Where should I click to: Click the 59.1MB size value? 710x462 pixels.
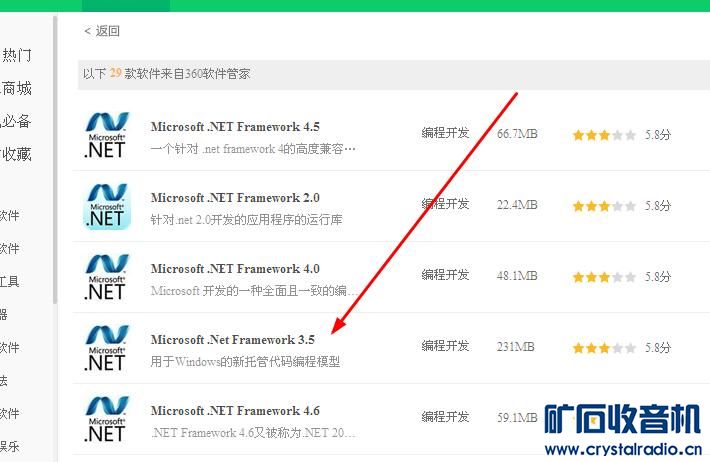517,418
